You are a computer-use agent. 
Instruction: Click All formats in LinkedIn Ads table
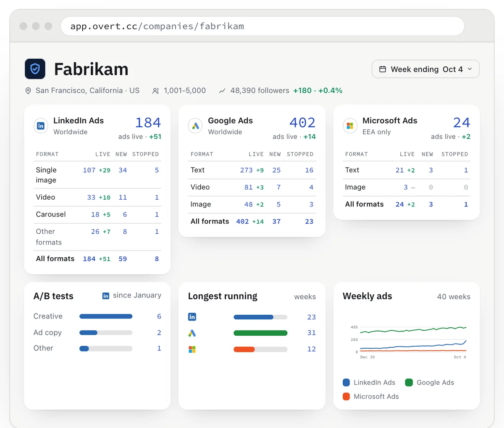pyautogui.click(x=55, y=258)
